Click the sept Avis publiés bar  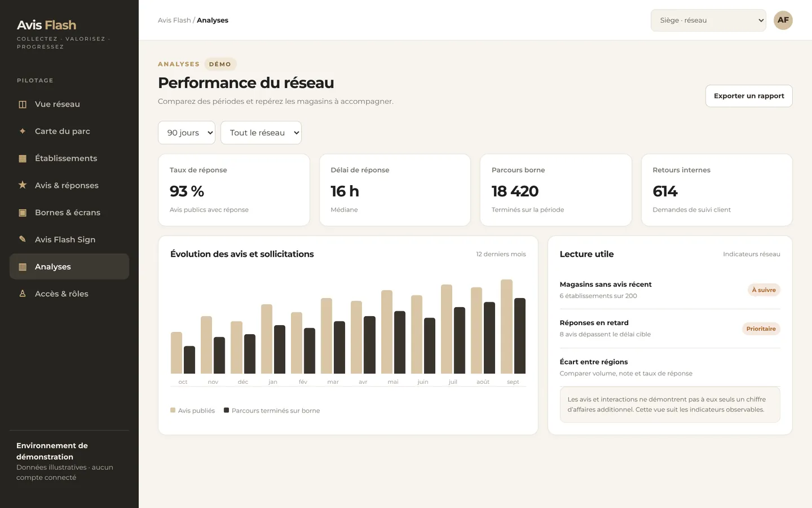(506, 326)
